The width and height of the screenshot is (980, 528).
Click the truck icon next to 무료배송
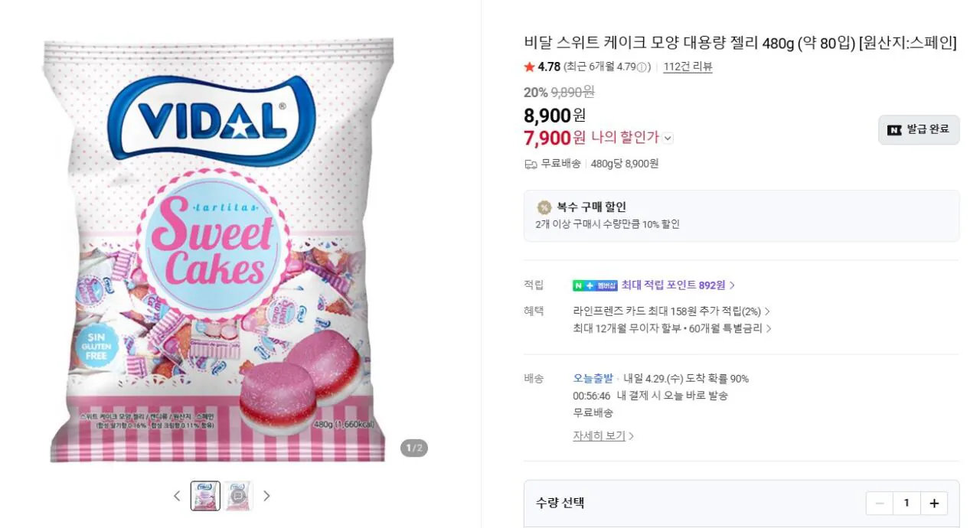pyautogui.click(x=529, y=162)
